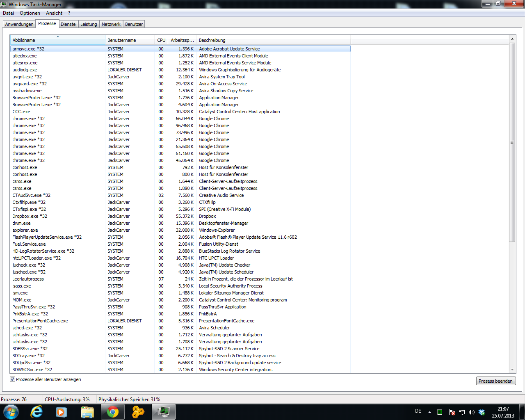Click the process list vertical scrollbar thumb
Viewport: 525px width, 420px height.
click(x=512, y=142)
